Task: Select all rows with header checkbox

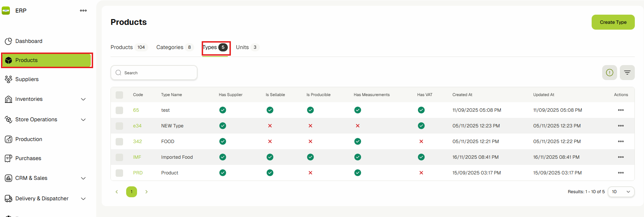Action: (119, 95)
